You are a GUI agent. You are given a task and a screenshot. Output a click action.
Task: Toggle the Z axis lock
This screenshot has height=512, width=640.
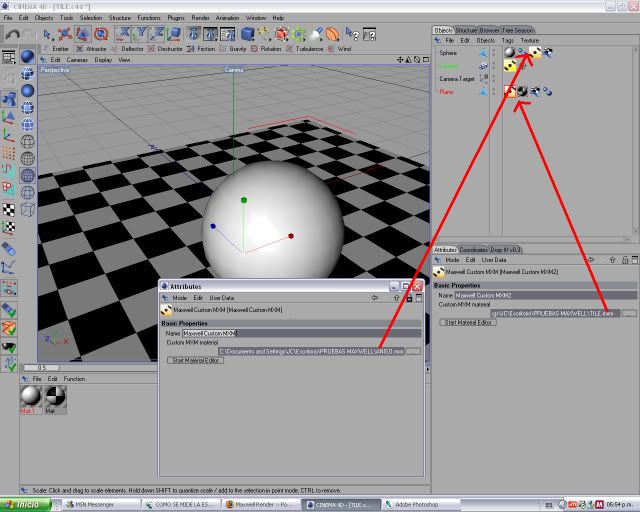(x=158, y=34)
